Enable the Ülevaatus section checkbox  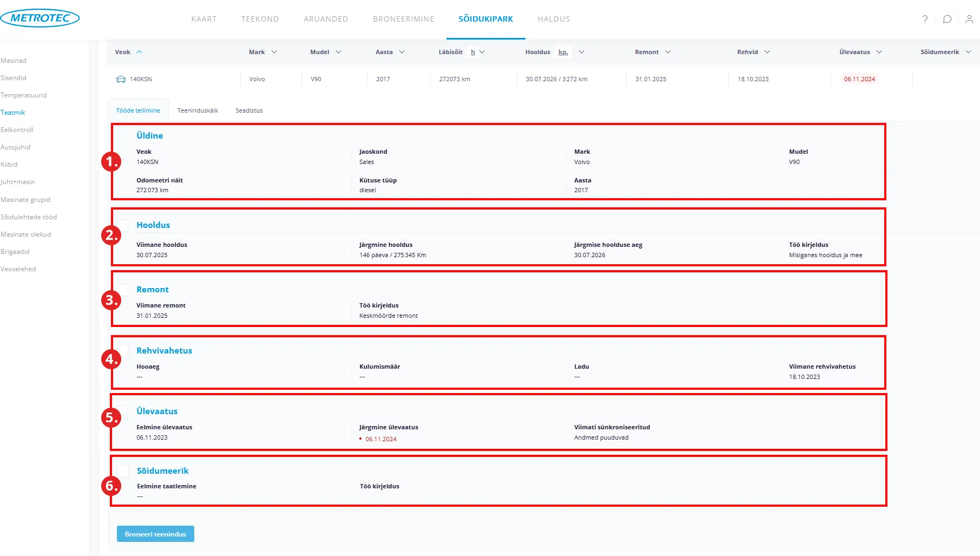coord(123,411)
